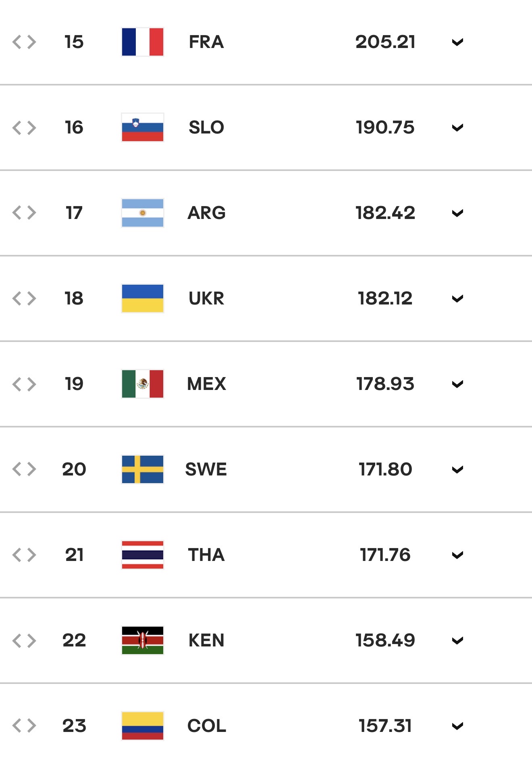Select the MEX team name
This screenshot has height=765, width=532.
click(206, 384)
